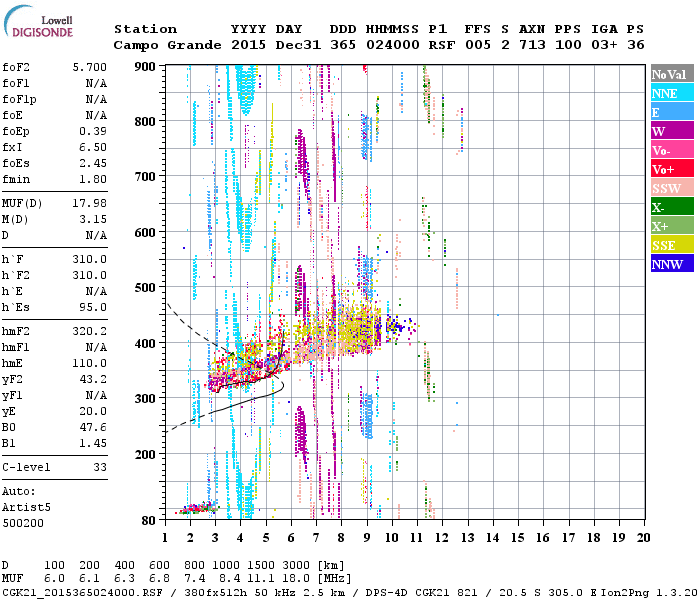Click the year 2015 in header
This screenshot has width=700, height=600.
[x=248, y=45]
